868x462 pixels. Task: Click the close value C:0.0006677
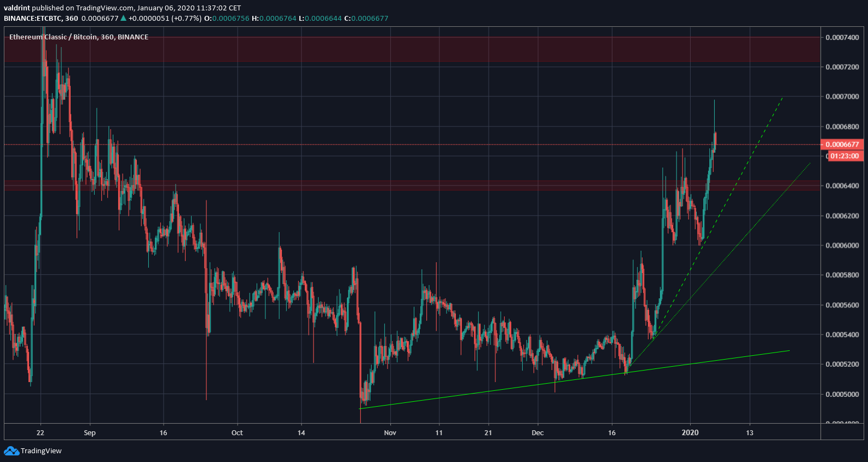[x=366, y=18]
